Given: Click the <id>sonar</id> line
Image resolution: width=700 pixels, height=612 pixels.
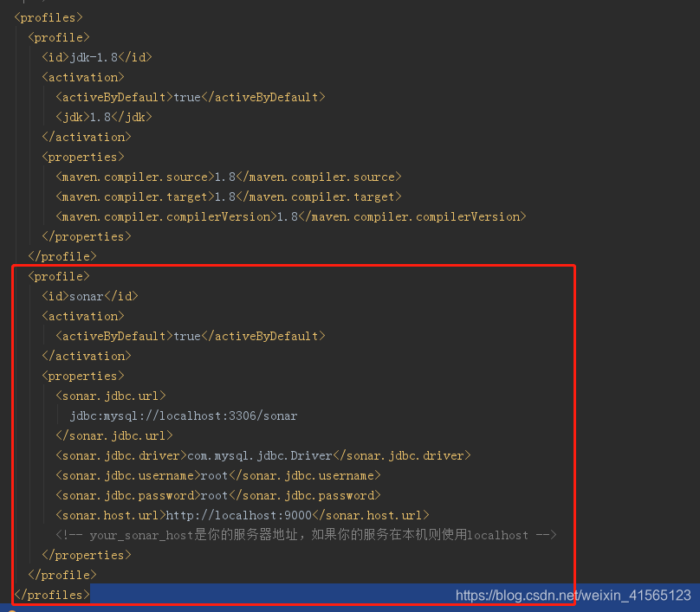Looking at the screenshot, I should pyautogui.click(x=90, y=296).
